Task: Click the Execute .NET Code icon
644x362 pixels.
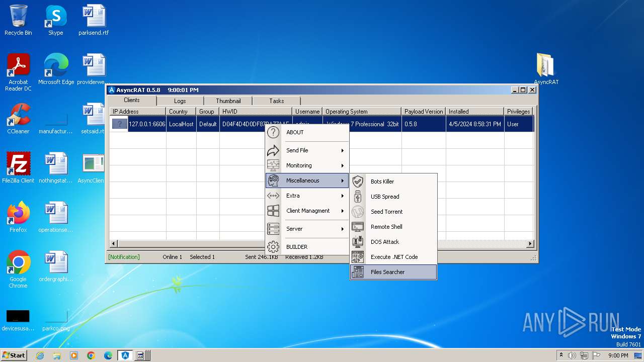Action: (358, 257)
